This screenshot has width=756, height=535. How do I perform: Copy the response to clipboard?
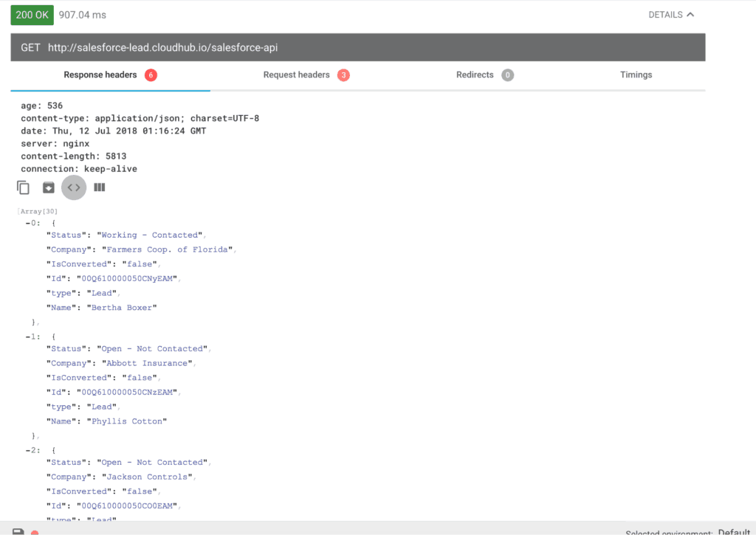click(23, 187)
